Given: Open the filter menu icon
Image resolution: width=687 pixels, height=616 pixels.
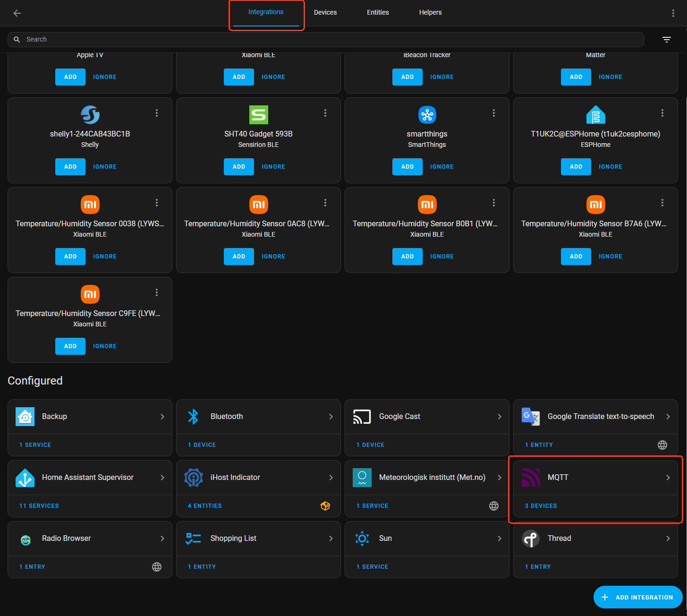Looking at the screenshot, I should (667, 40).
